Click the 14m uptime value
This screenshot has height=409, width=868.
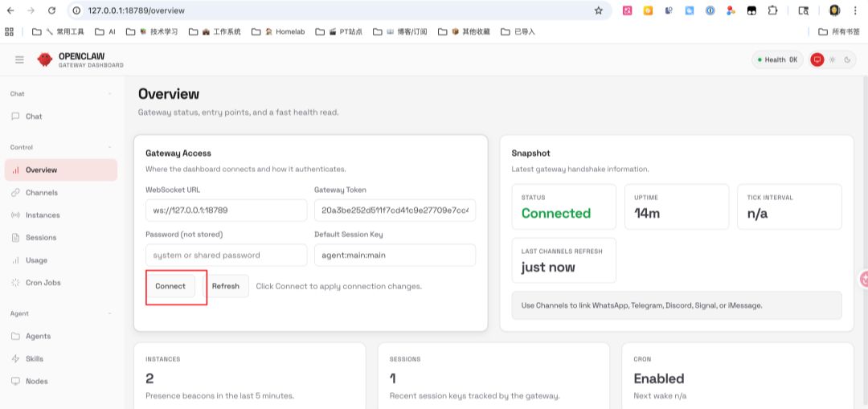coord(647,213)
